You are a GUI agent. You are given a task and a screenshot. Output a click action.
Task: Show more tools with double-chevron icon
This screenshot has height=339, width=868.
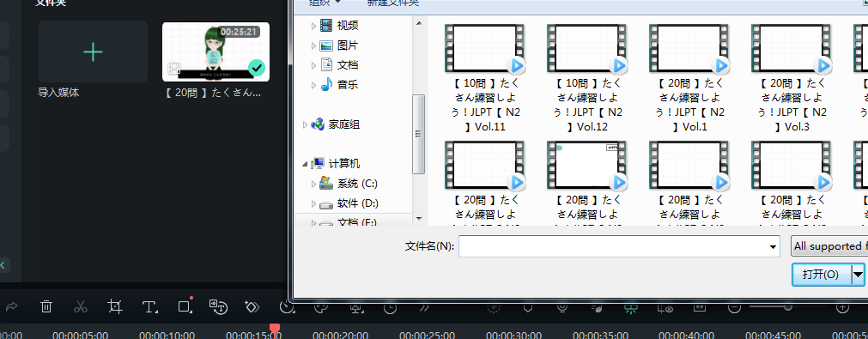pos(425,307)
